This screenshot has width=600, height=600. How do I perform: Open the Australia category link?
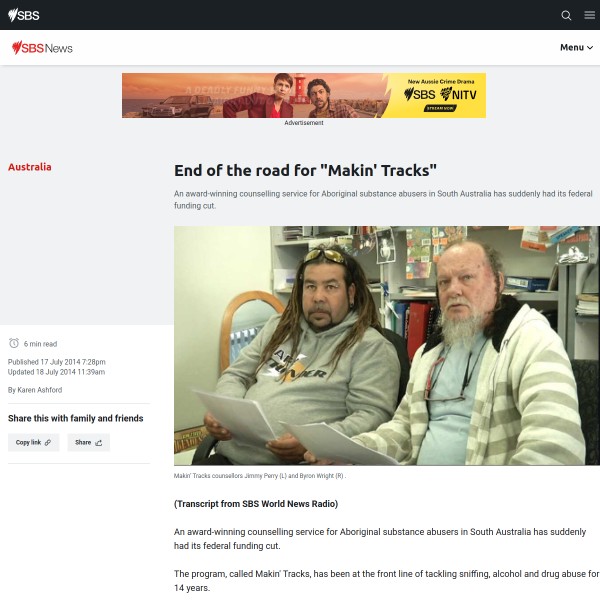click(30, 167)
